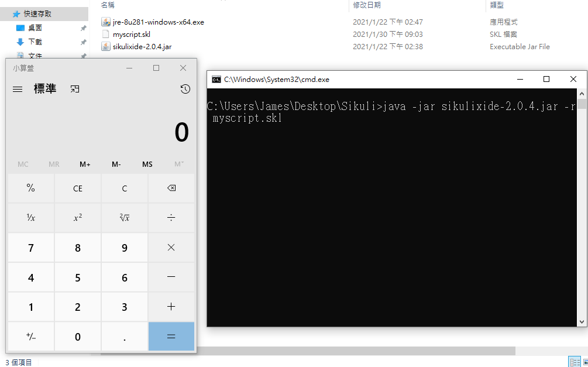This screenshot has width=588, height=367.
Task: Maximize the Calculator window
Action: 156,68
